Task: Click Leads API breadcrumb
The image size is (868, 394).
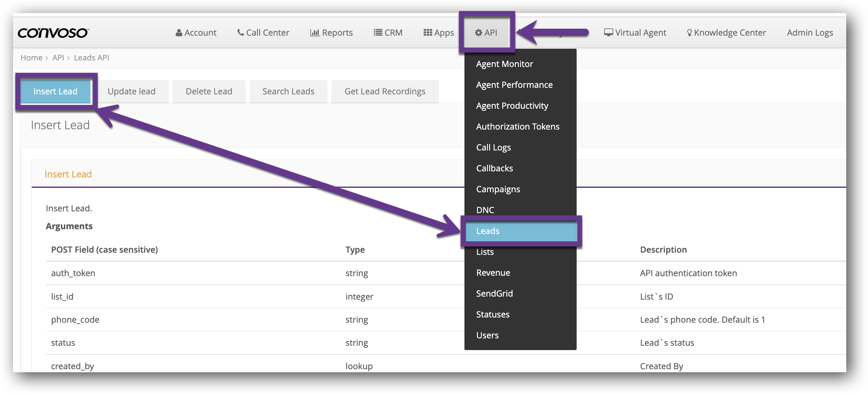Action: (x=91, y=58)
